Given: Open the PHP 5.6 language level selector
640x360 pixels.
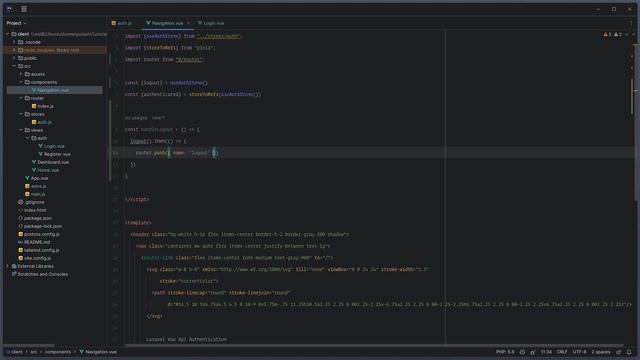Looking at the screenshot, I should [505, 352].
